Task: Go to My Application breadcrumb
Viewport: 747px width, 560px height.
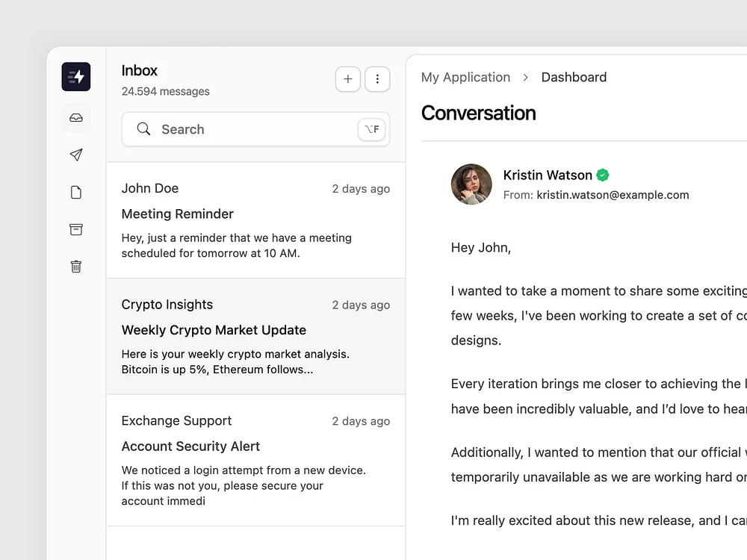Action: point(465,77)
